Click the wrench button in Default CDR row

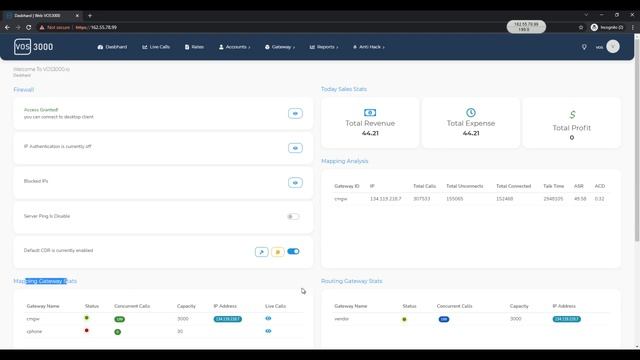click(x=262, y=252)
